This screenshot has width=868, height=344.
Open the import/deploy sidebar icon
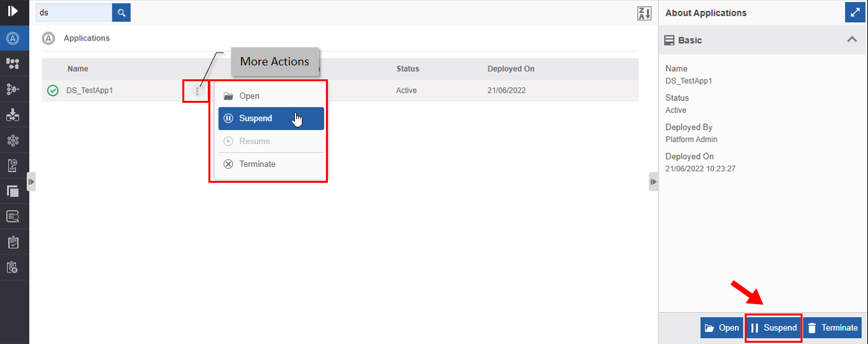pos(13,115)
